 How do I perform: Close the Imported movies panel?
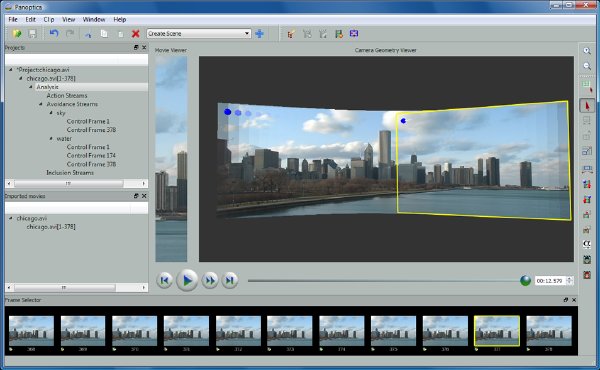tap(144, 196)
